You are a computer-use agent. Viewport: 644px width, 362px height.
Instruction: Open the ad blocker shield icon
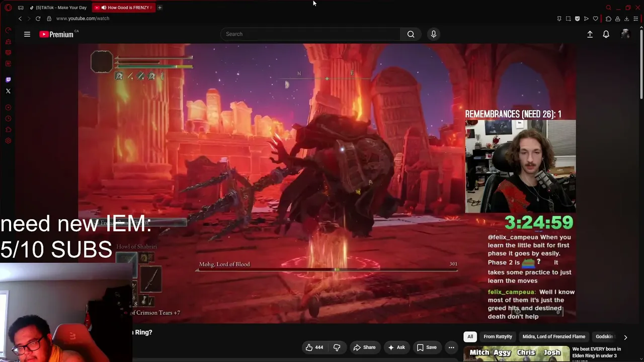[577, 19]
